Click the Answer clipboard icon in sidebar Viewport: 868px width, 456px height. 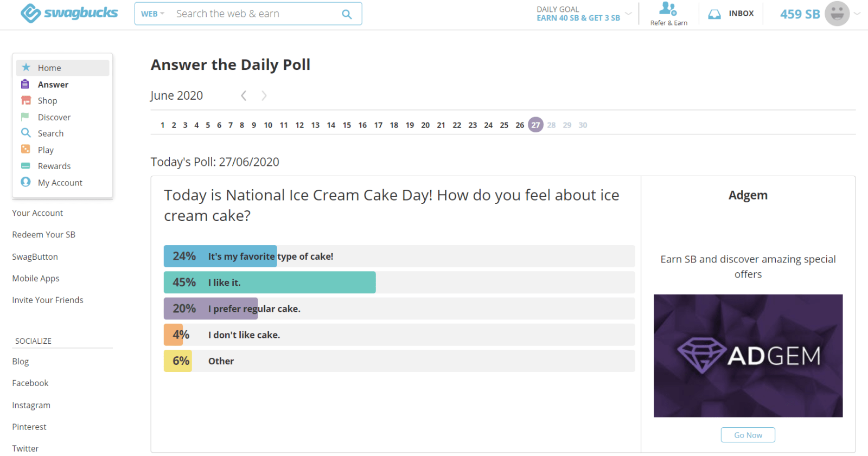pyautogui.click(x=25, y=84)
